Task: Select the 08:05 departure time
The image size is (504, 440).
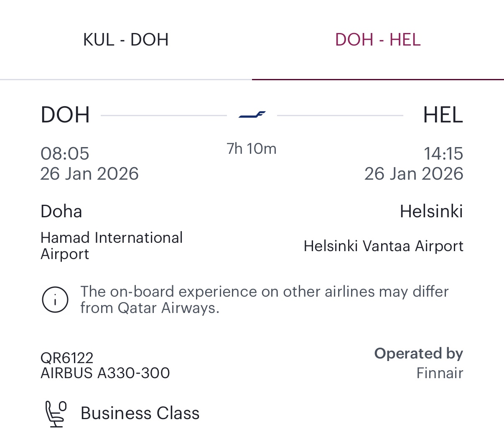Action: (x=65, y=153)
